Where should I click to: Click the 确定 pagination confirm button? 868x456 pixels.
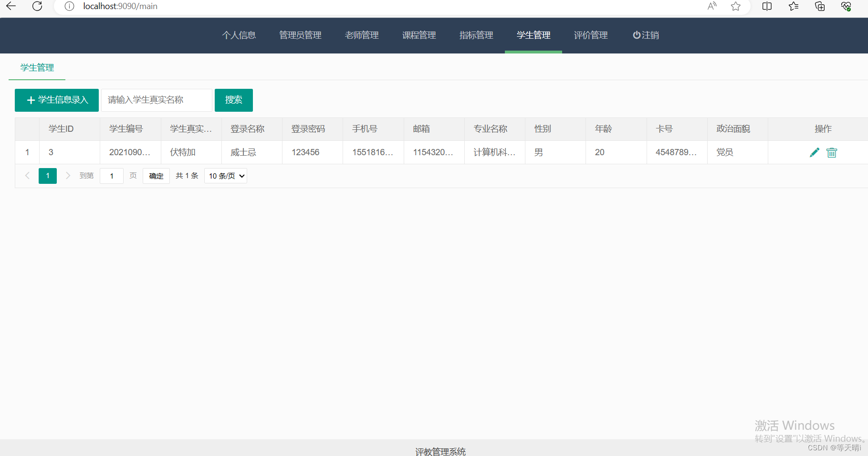pyautogui.click(x=156, y=176)
